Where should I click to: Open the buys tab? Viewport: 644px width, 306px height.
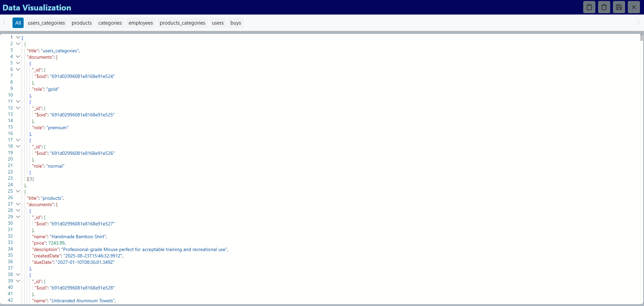tap(236, 23)
